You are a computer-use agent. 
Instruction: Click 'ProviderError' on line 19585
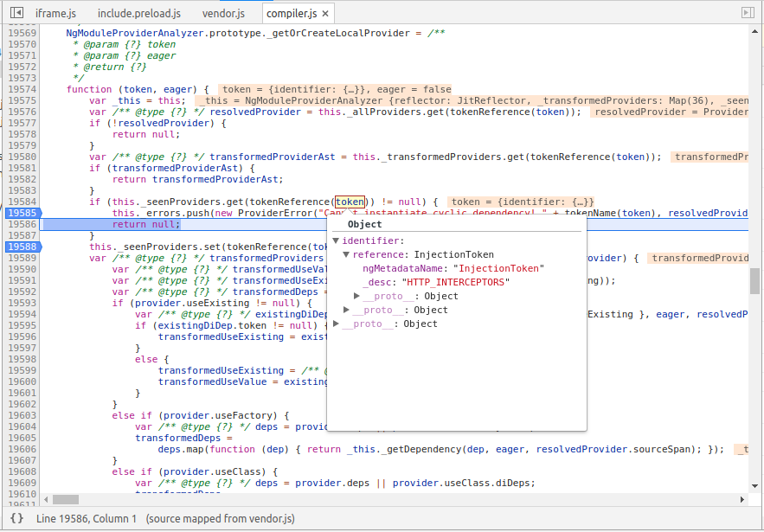coord(275,213)
